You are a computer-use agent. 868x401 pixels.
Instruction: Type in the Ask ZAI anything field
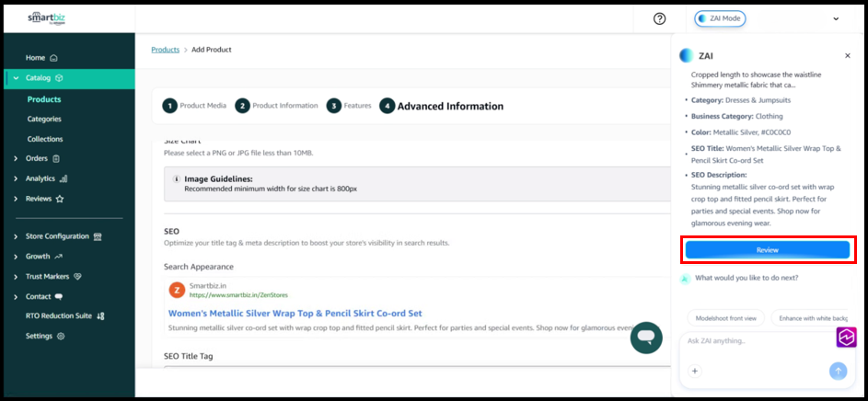(755, 341)
